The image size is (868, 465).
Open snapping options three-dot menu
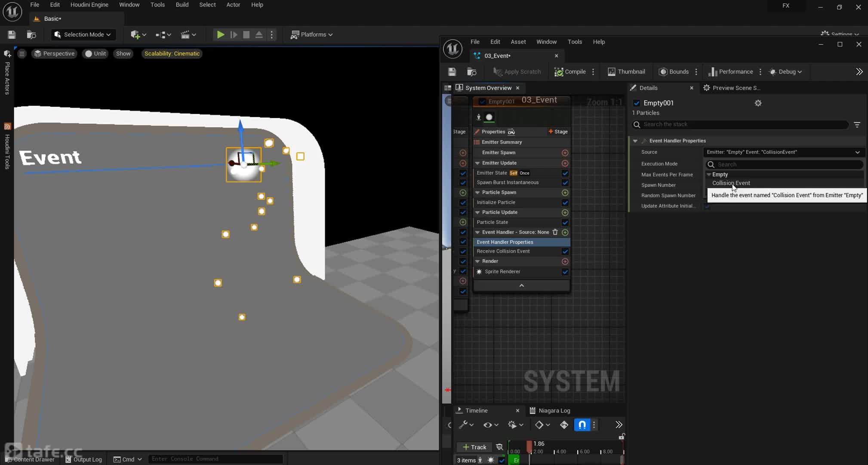(594, 425)
